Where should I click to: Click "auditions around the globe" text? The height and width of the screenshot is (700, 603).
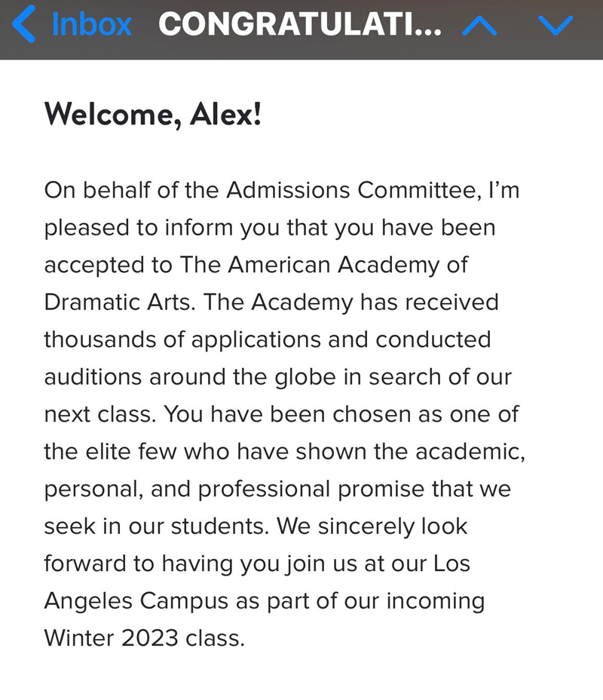tap(188, 377)
